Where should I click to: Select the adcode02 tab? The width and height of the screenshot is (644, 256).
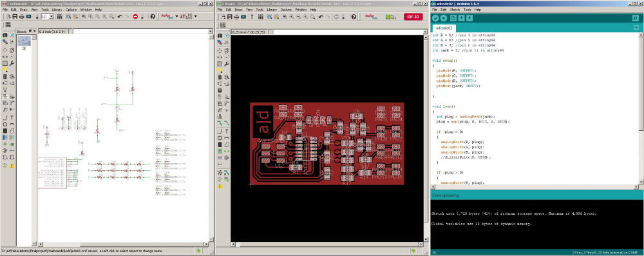(x=444, y=28)
